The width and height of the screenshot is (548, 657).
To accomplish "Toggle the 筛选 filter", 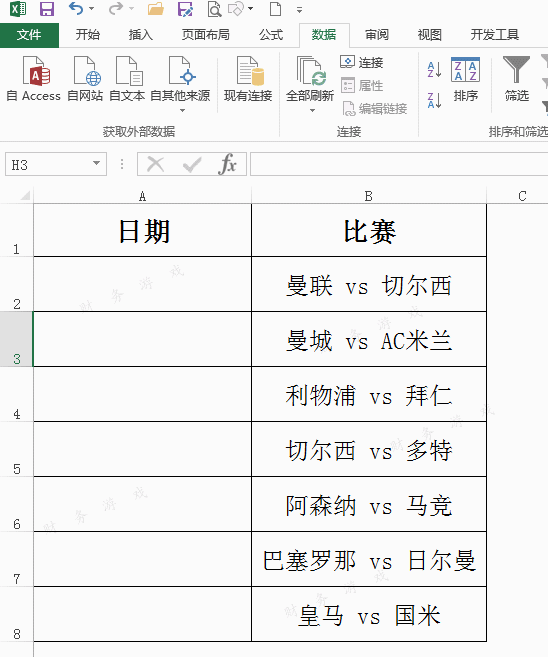I will click(517, 79).
